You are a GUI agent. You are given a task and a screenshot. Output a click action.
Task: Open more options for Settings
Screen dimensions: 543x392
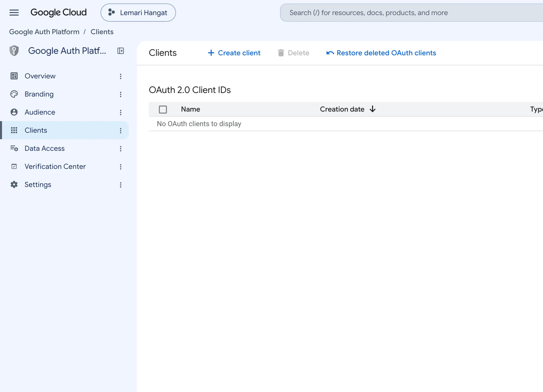[x=121, y=185]
